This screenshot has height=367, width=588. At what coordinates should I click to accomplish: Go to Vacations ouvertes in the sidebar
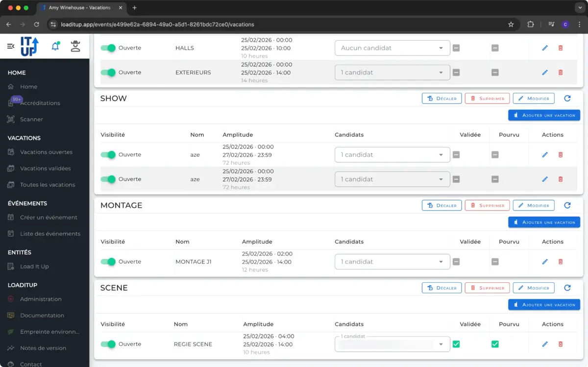coord(46,152)
